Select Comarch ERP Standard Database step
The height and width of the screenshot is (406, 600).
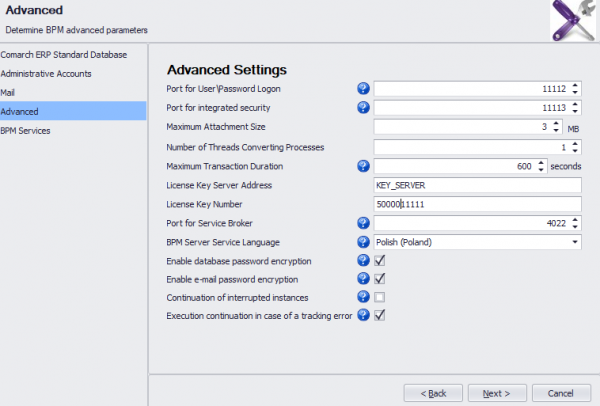point(73,55)
